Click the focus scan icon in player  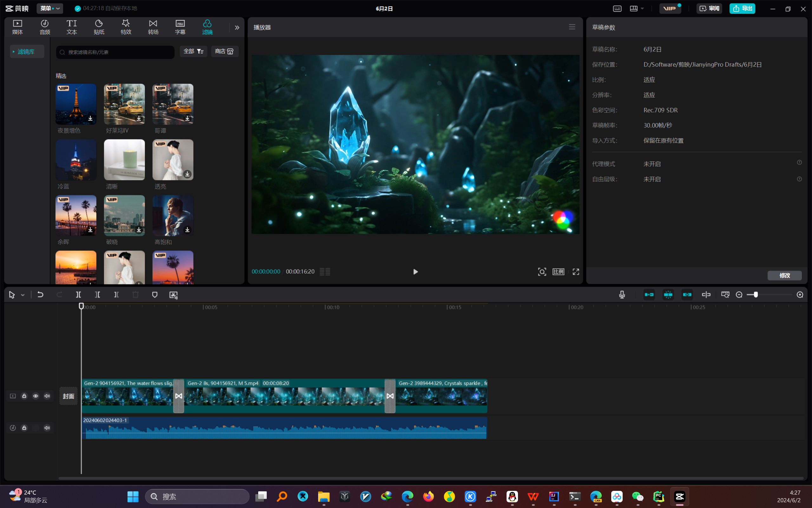pos(542,272)
